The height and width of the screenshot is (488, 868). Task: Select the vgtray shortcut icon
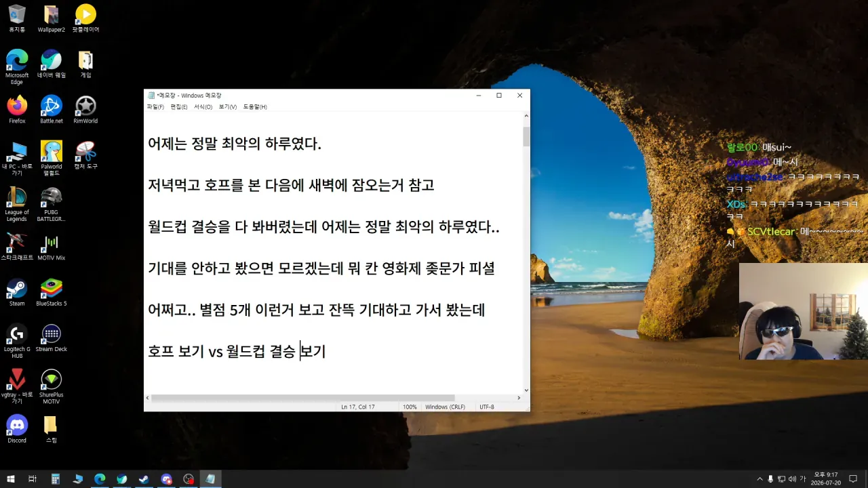tap(17, 387)
